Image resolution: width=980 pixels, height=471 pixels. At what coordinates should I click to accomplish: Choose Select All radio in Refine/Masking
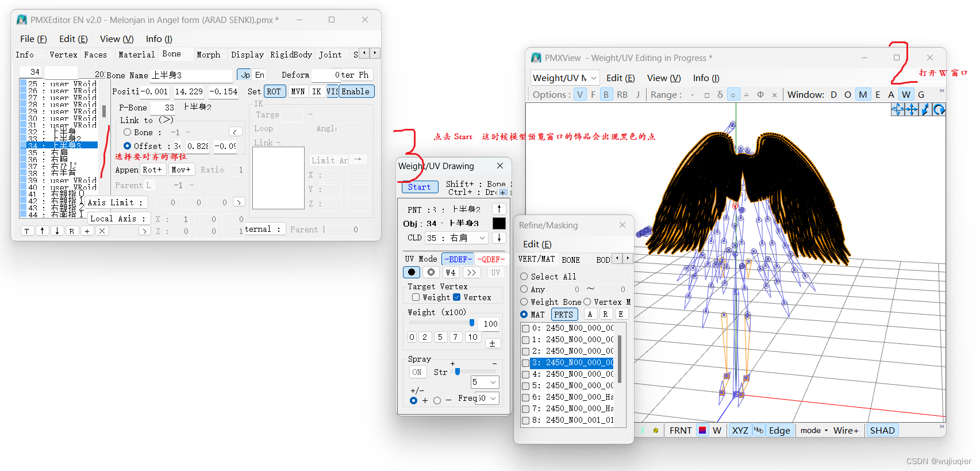pos(524,277)
